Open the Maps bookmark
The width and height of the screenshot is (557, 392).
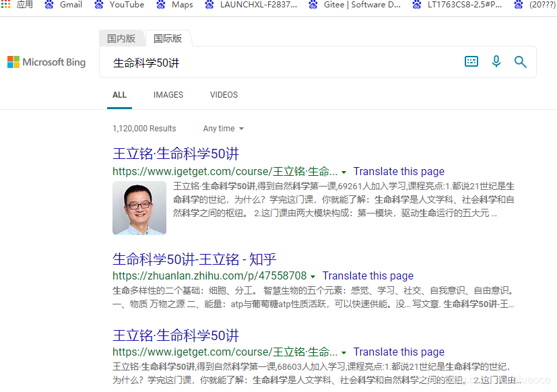pyautogui.click(x=183, y=5)
